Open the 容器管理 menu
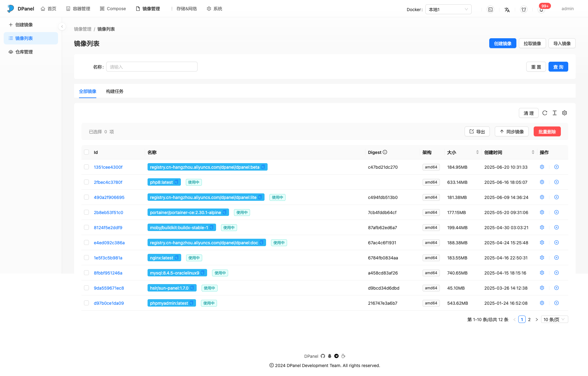588x376 pixels. point(78,9)
